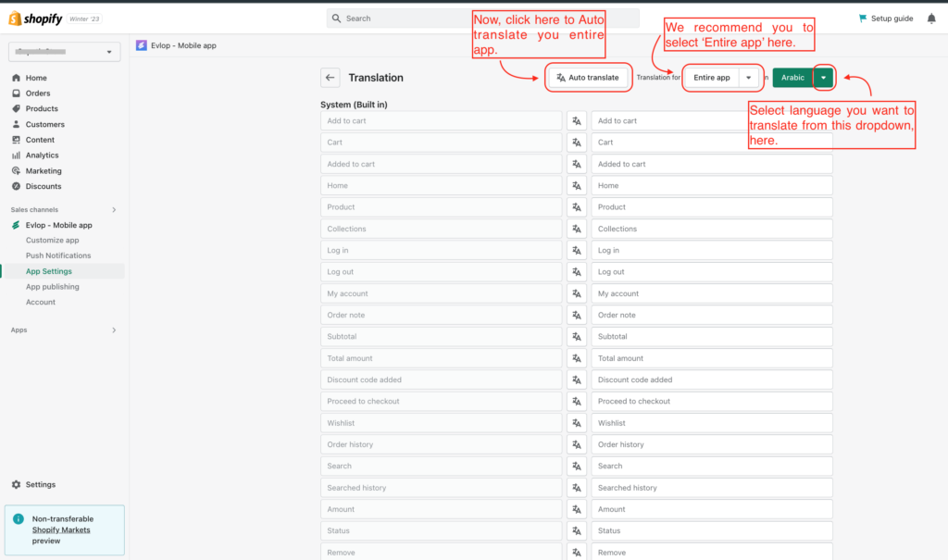Open the notifications bell
This screenshot has width=948, height=560.
pyautogui.click(x=931, y=19)
